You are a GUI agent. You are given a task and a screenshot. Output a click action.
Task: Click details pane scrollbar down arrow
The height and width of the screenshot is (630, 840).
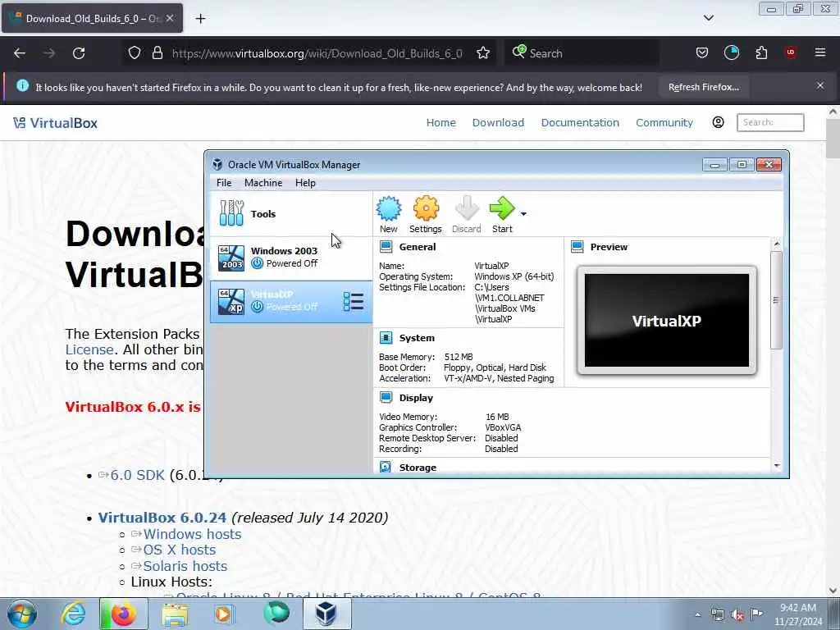(777, 466)
